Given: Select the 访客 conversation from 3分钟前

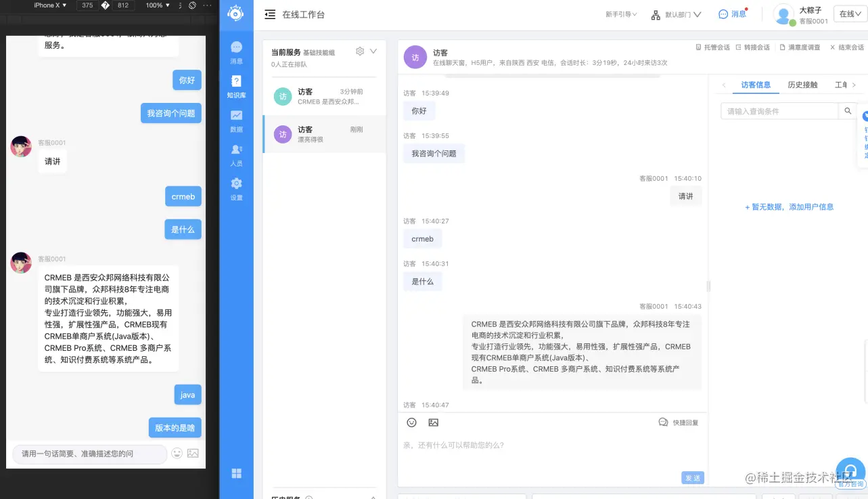Looking at the screenshot, I should point(324,96).
